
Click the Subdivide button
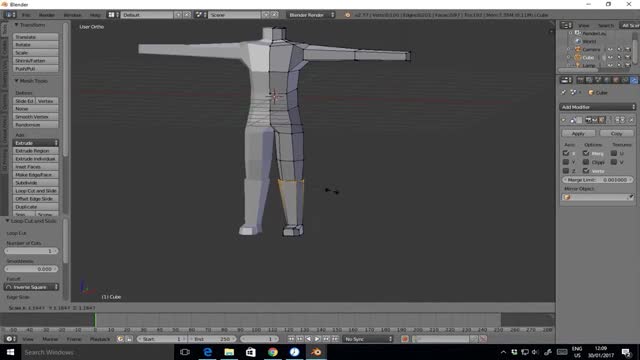(36, 182)
